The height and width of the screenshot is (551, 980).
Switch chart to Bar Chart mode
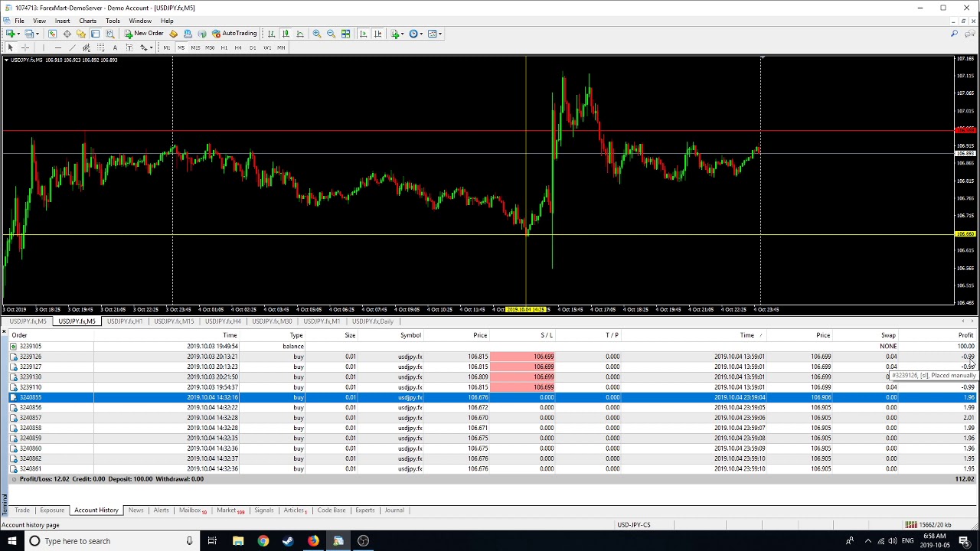coord(271,34)
